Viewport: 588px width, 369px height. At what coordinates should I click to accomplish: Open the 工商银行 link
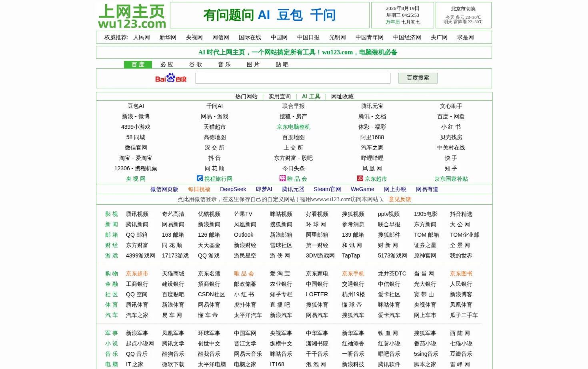[137, 284]
